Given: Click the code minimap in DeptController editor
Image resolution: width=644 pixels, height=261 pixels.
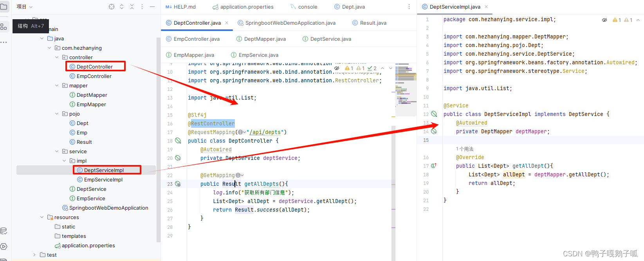Looking at the screenshot, I should pyautogui.click(x=406, y=89).
